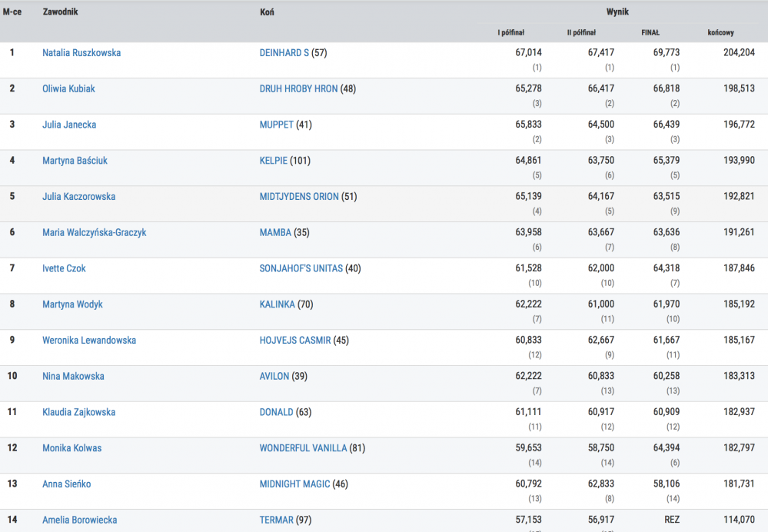This screenshot has width=768, height=532.
Task: Open the Ivette Czok rider link
Action: click(x=65, y=268)
